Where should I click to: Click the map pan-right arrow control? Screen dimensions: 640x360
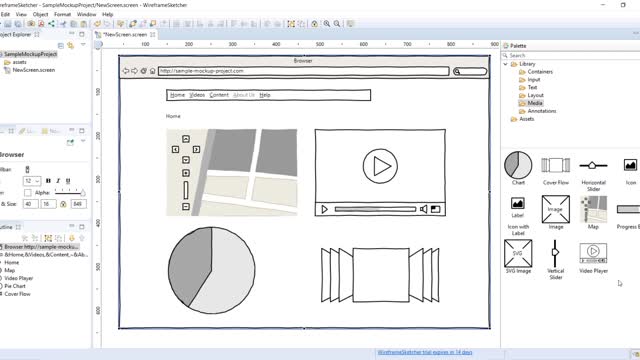click(196, 149)
